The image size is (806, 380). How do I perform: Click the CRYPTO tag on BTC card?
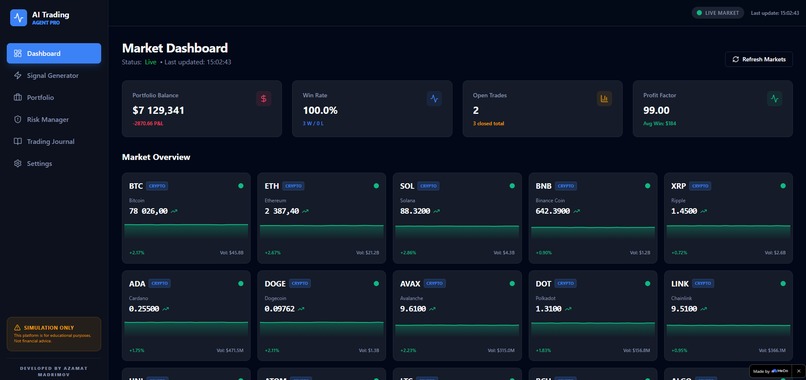[157, 186]
